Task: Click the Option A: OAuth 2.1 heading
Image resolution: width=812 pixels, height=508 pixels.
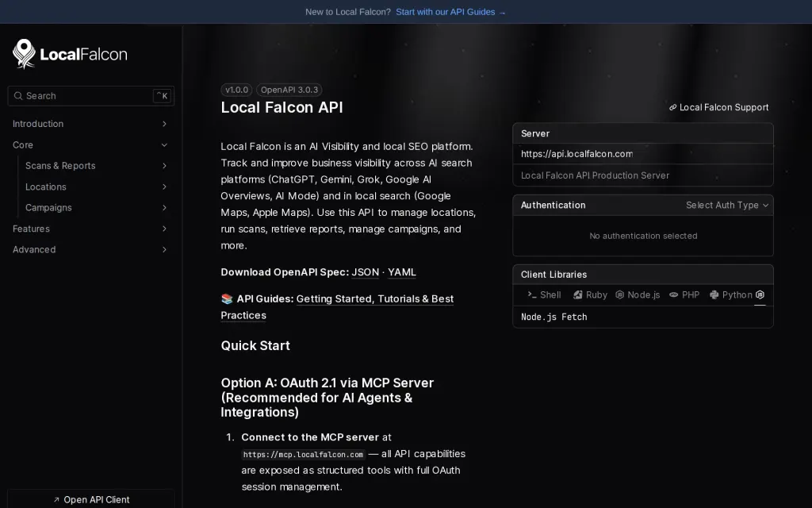Action: [327, 398]
